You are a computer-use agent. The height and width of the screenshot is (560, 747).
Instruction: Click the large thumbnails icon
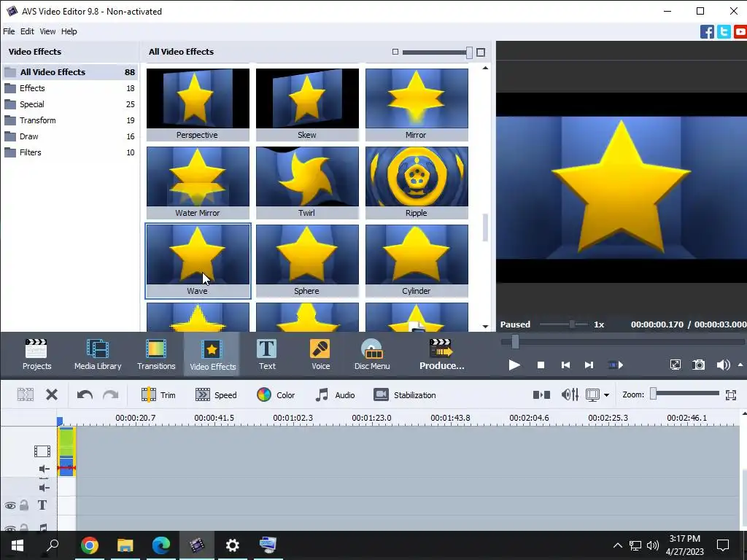click(x=481, y=52)
